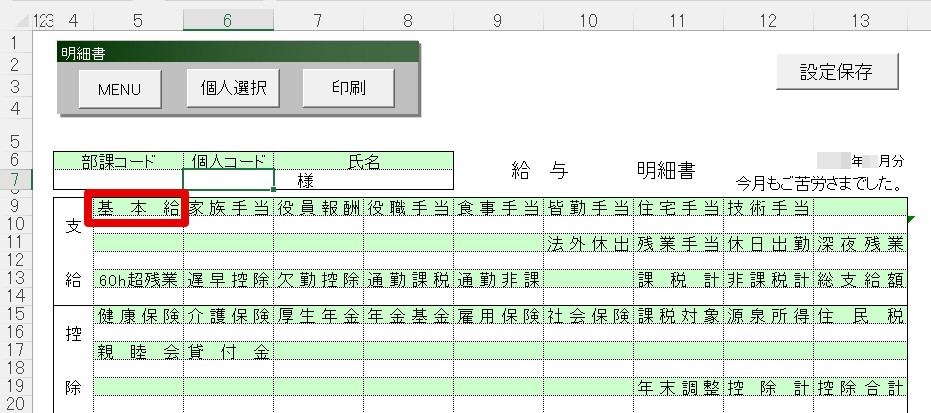Click the 健康保険 cell

138,316
